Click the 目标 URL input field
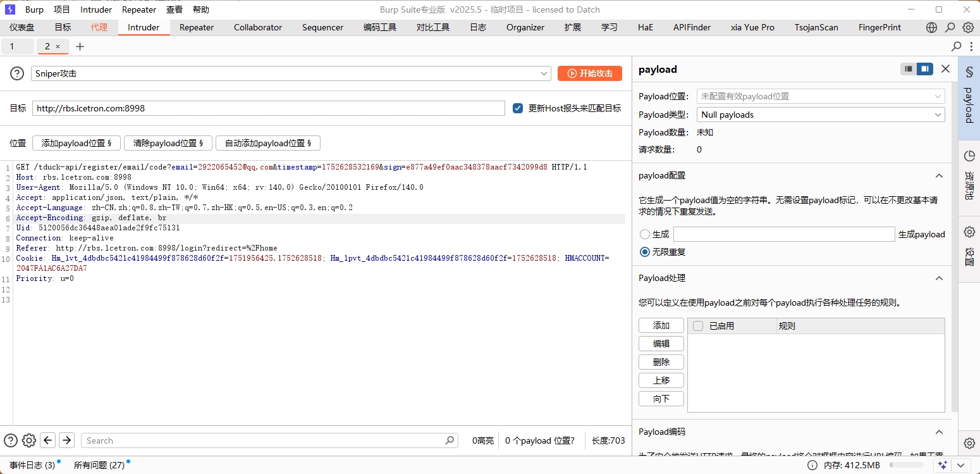This screenshot has height=474, width=980. click(269, 108)
